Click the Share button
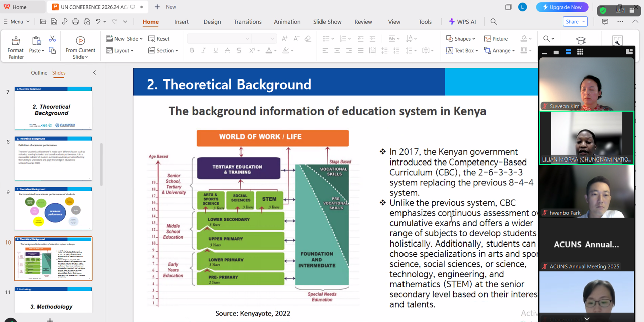644x322 pixels. (x=575, y=22)
